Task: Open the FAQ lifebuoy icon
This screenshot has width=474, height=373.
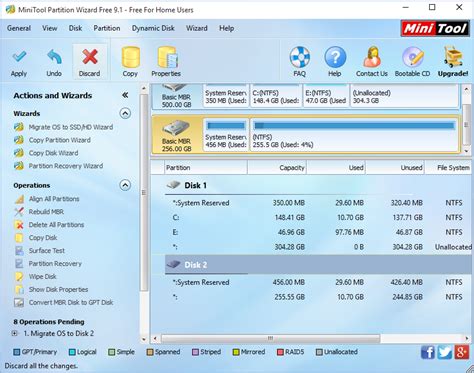Action: pyautogui.click(x=299, y=57)
